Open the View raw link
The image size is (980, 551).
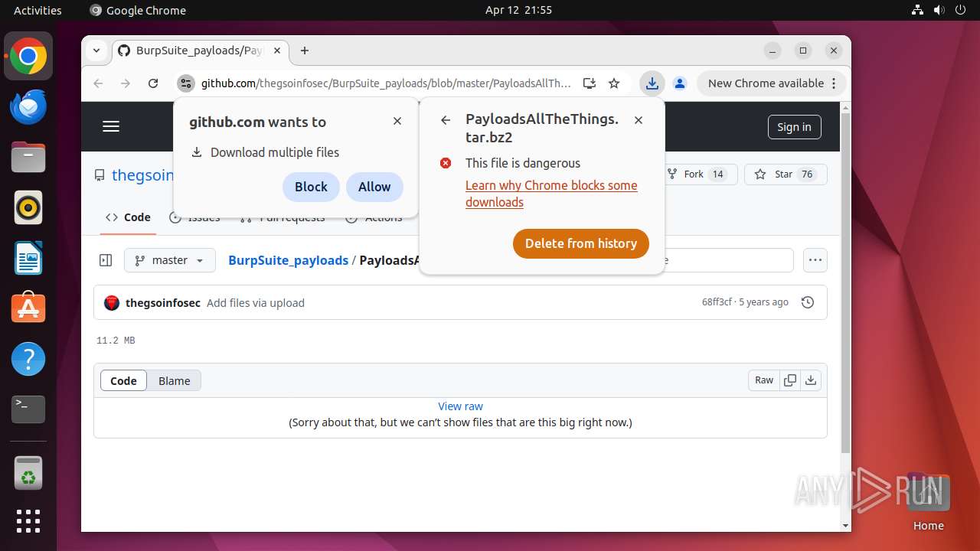460,406
